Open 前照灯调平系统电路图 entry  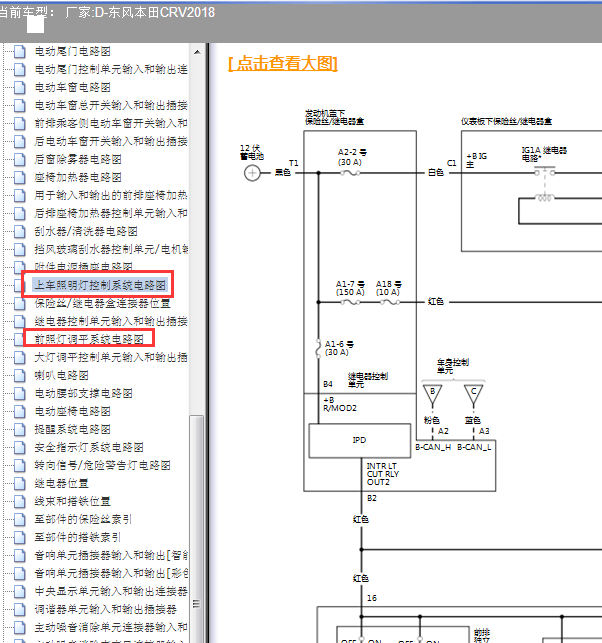pos(89,339)
